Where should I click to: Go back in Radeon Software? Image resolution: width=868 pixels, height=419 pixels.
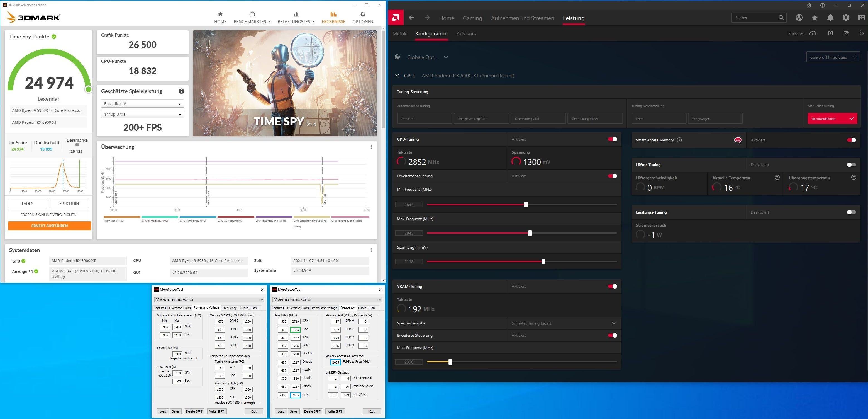[411, 18]
